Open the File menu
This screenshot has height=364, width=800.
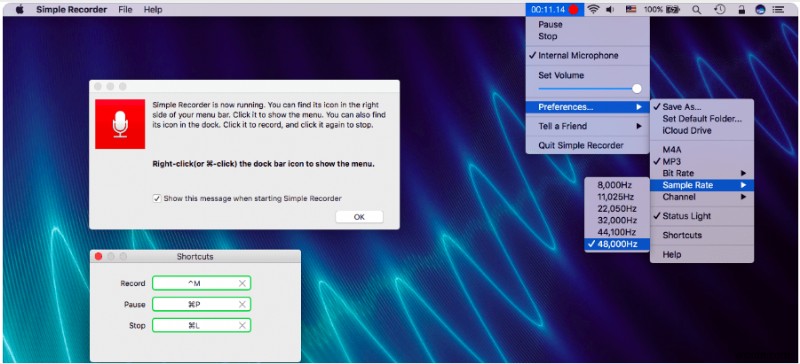pos(125,10)
